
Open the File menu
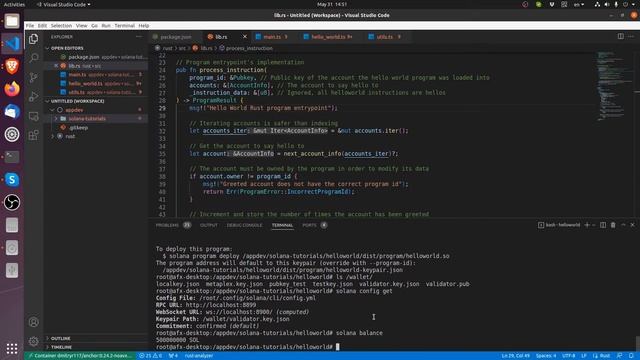coord(30,25)
